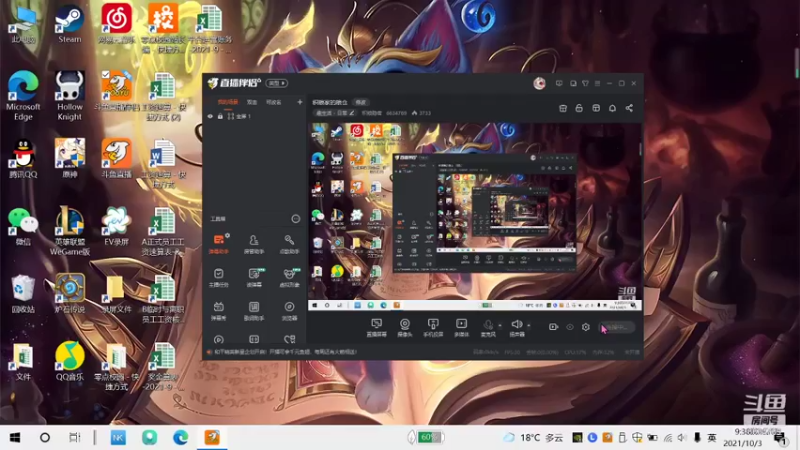The height and width of the screenshot is (450, 800).
Task: Click the 英 input method indicator
Action: click(712, 438)
